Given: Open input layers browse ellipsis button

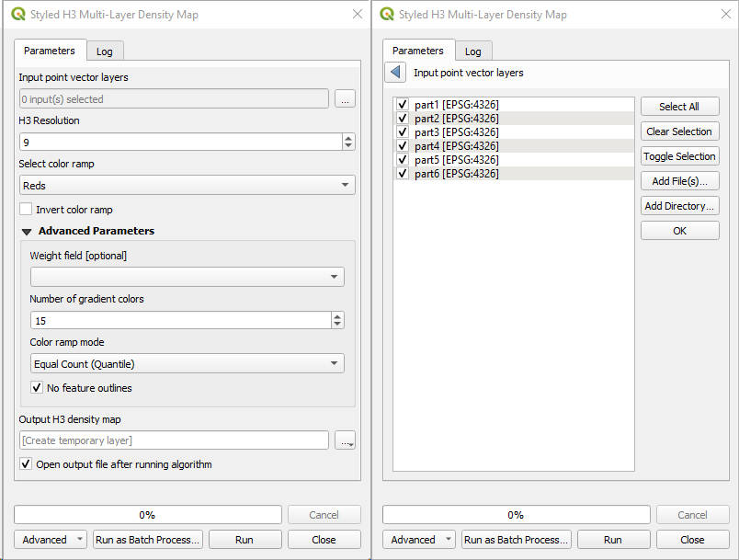Looking at the screenshot, I should point(345,99).
